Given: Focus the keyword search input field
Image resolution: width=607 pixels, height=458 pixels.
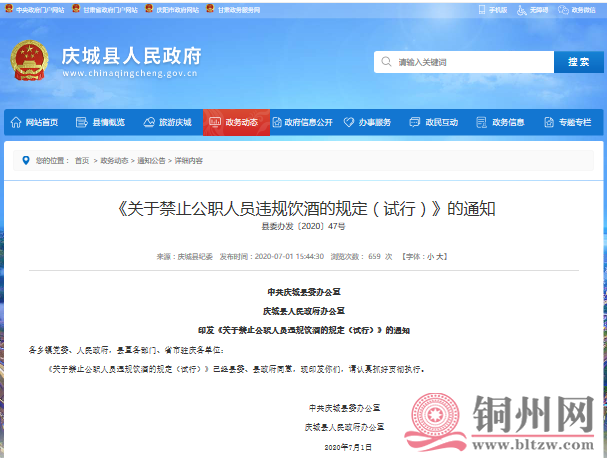Looking at the screenshot, I should [464, 62].
